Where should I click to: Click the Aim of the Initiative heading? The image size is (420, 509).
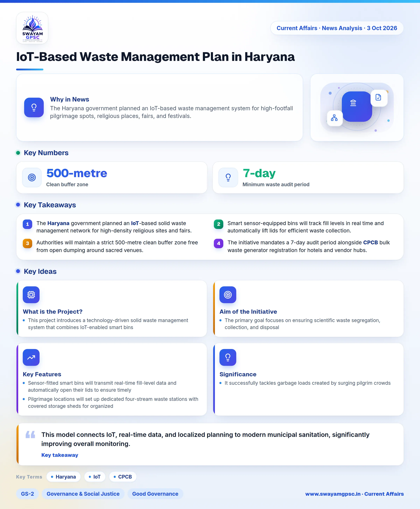248,312
